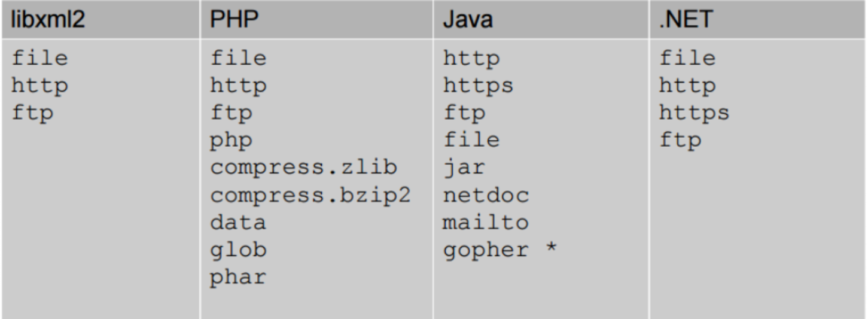
Task: Click "ftp" in the libxml2 column
Action: (x=32, y=113)
